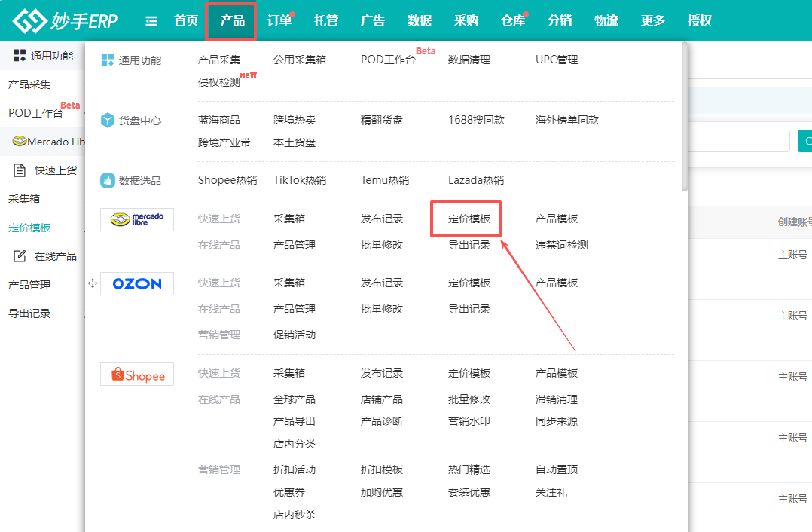
Task: Expand 快速上货 in the left sidebar
Action: coord(55,170)
